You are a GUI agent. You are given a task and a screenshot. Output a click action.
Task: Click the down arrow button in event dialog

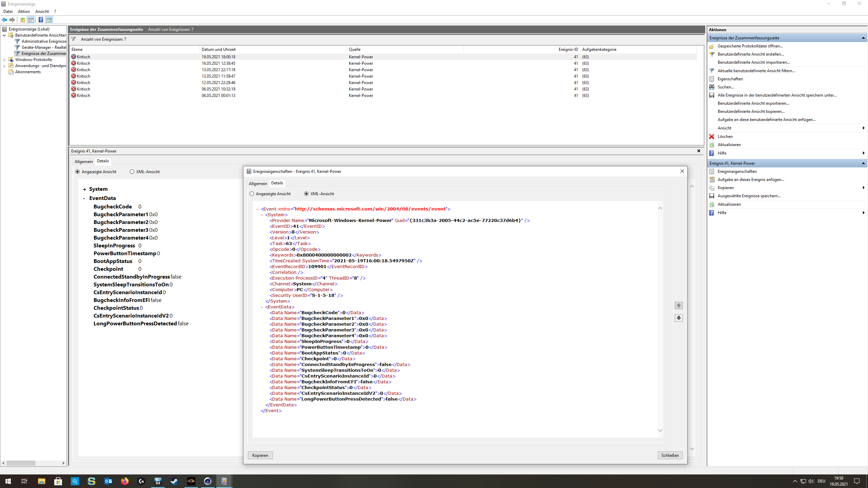pyautogui.click(x=678, y=318)
